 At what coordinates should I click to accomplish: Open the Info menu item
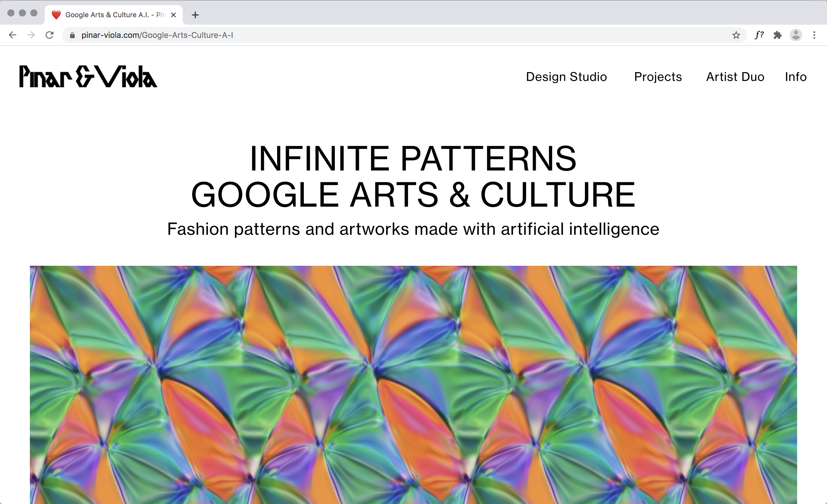795,77
